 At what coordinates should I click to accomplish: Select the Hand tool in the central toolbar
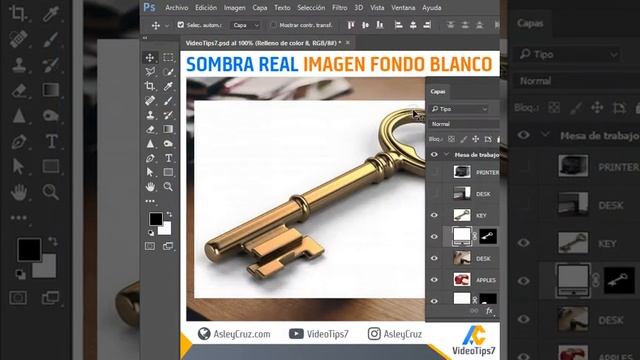150,187
